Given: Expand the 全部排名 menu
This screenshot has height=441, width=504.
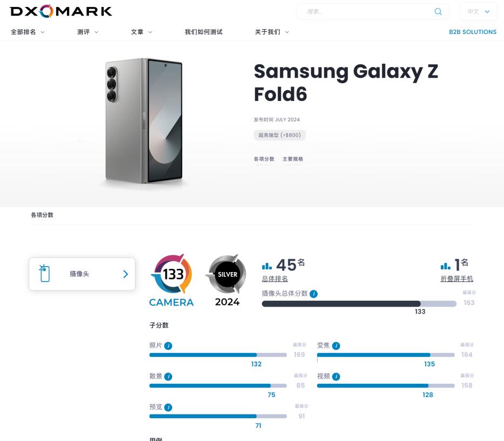Looking at the screenshot, I should coord(28,32).
